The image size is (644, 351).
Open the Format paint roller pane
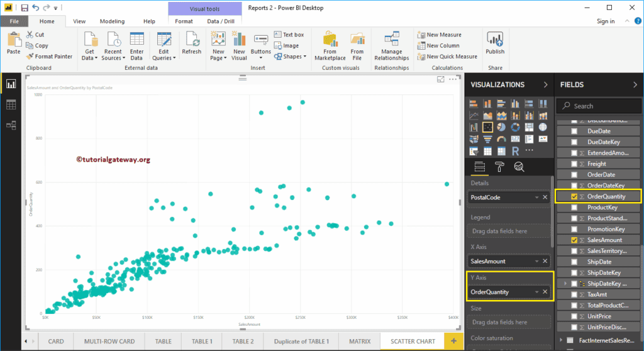coord(499,167)
